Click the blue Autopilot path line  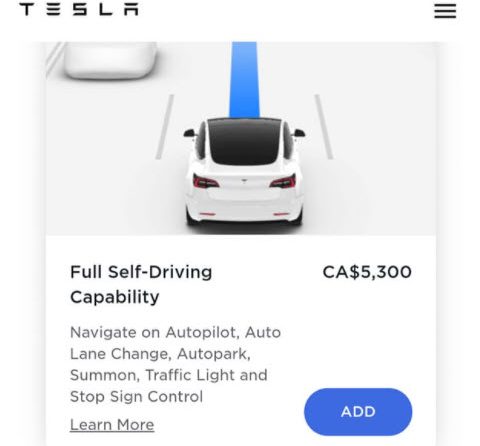244,80
